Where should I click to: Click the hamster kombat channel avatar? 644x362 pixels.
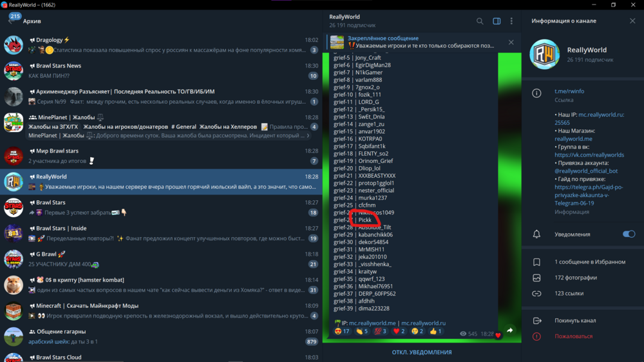[14, 285]
